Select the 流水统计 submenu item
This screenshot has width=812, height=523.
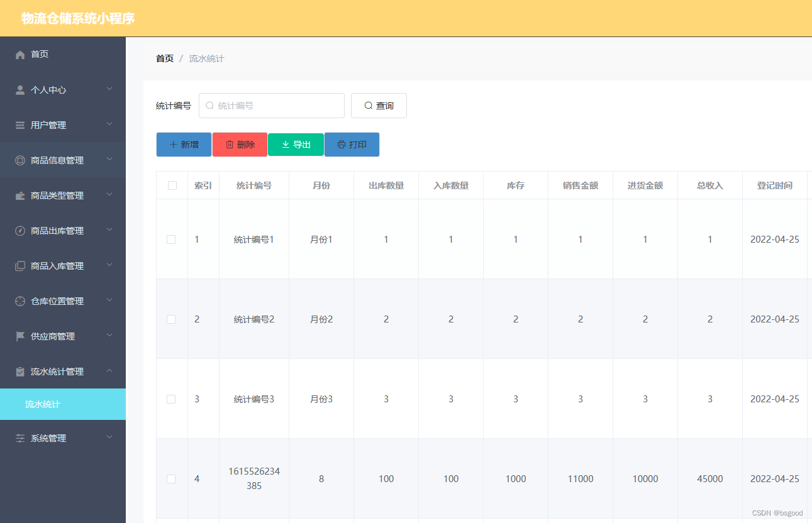[x=63, y=404]
